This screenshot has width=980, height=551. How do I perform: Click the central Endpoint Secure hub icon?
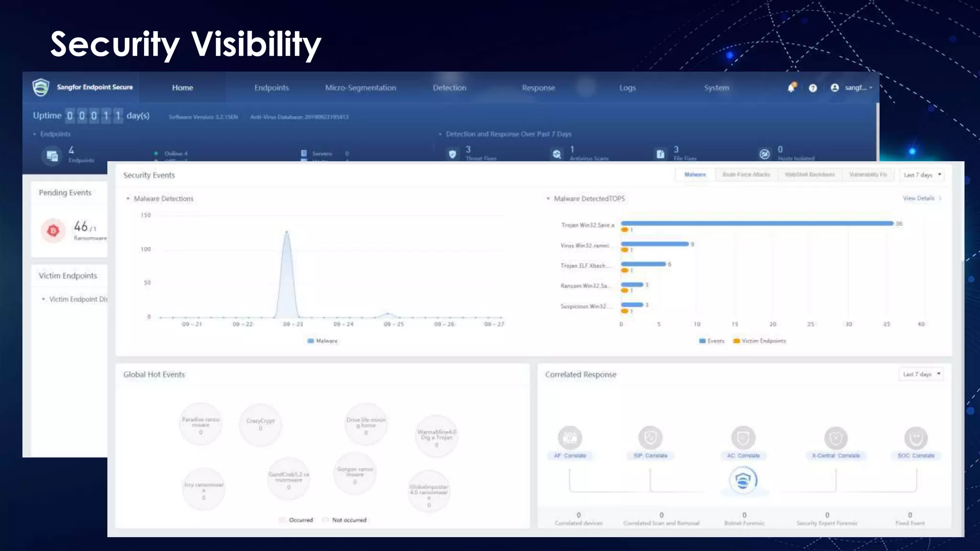coord(743,480)
